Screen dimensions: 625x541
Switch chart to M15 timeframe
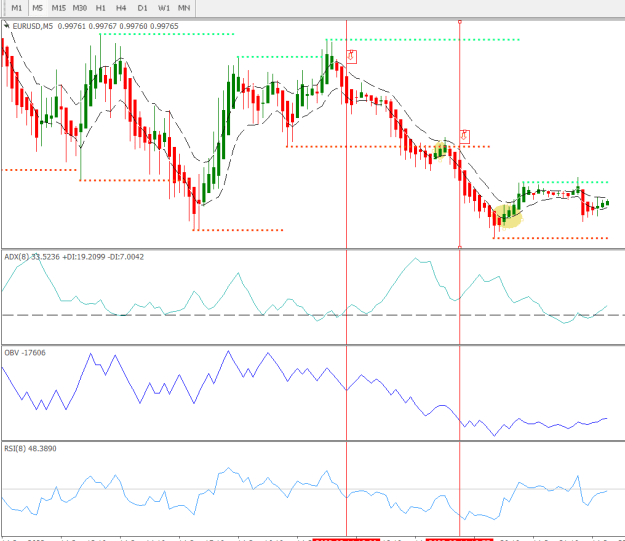tap(59, 8)
